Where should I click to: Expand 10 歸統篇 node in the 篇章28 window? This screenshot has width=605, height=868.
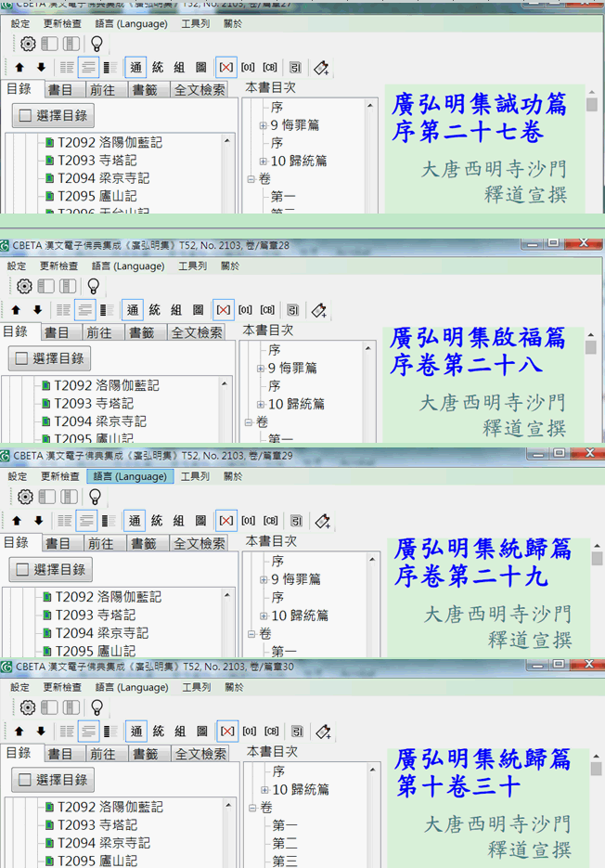(261, 405)
